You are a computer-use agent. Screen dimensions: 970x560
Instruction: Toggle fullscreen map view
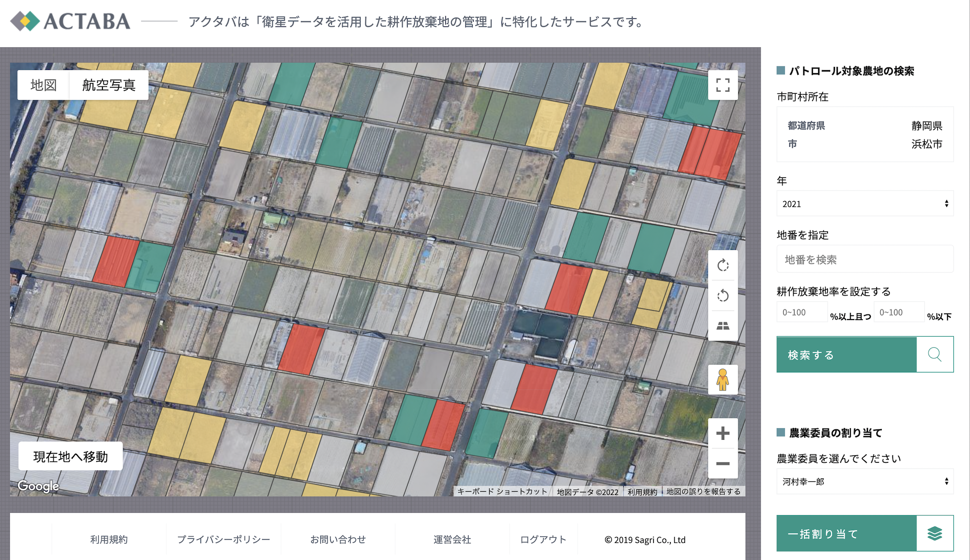pos(723,85)
